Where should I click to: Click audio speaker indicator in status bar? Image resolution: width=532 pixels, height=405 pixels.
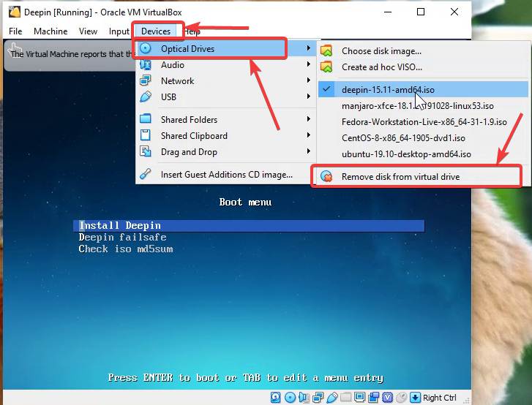tap(304, 398)
